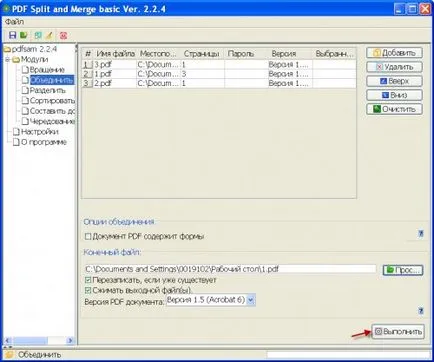Select the 2.pdf file name cell
This screenshot has width=434, height=362.
pos(115,83)
